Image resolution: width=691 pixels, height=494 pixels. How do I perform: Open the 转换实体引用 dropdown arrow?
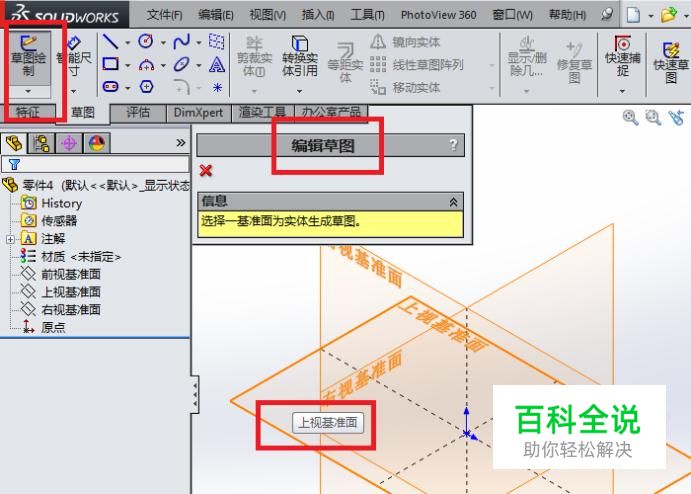(x=299, y=91)
